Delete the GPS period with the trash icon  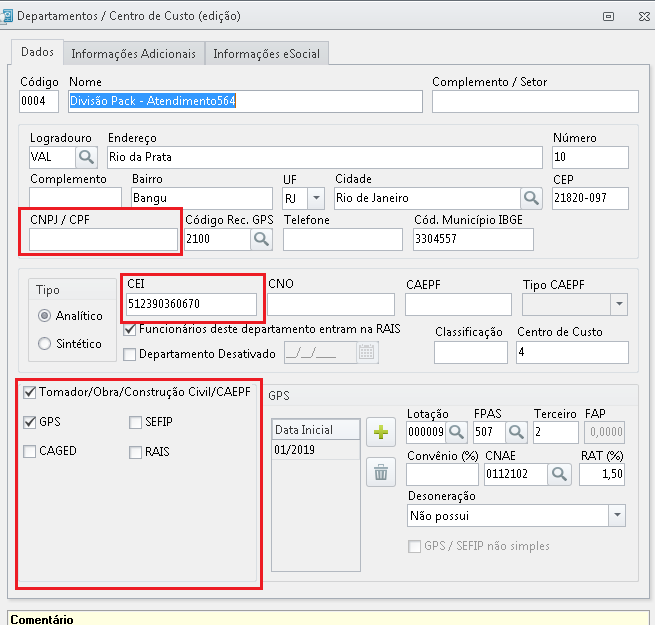381,473
